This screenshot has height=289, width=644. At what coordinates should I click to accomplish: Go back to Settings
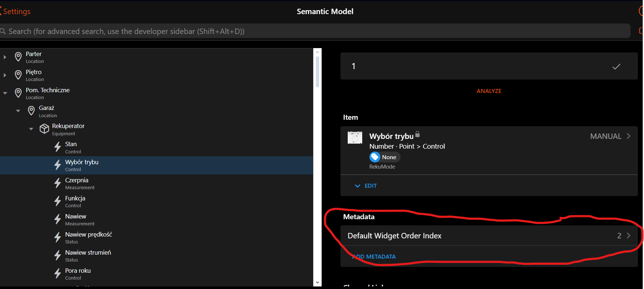[x=16, y=12]
